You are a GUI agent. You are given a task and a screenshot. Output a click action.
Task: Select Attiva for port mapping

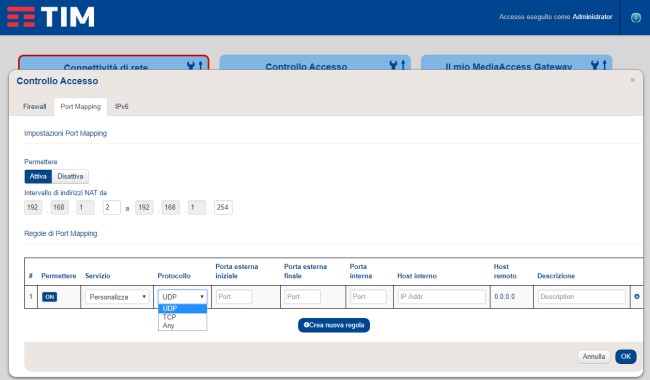38,176
